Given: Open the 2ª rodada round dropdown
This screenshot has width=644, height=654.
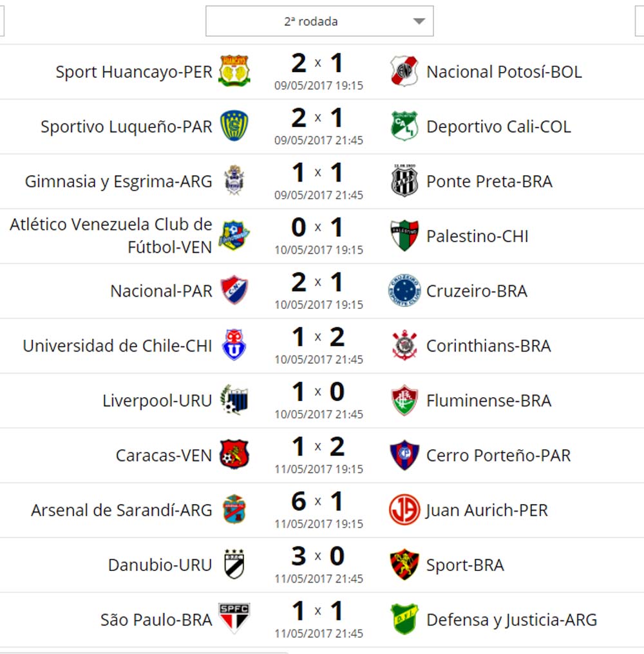Looking at the screenshot, I should click(319, 21).
